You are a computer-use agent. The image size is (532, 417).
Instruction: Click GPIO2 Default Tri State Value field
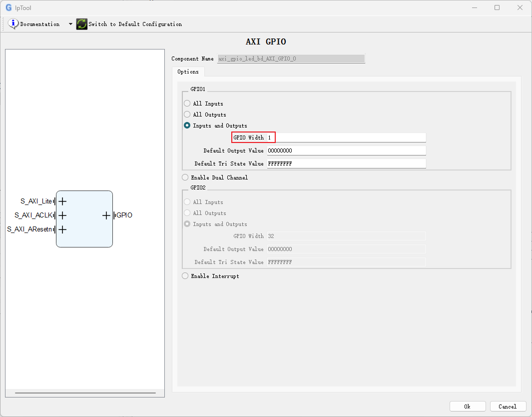pyautogui.click(x=346, y=262)
